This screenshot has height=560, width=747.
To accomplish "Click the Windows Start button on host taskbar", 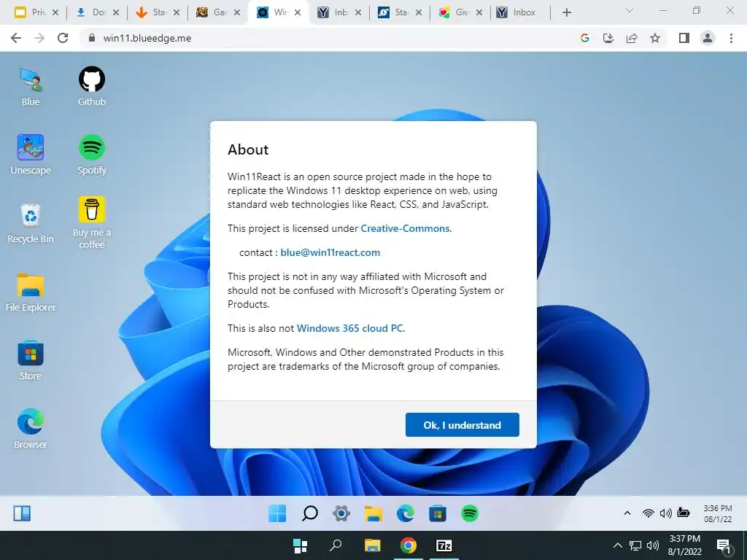I will click(300, 545).
